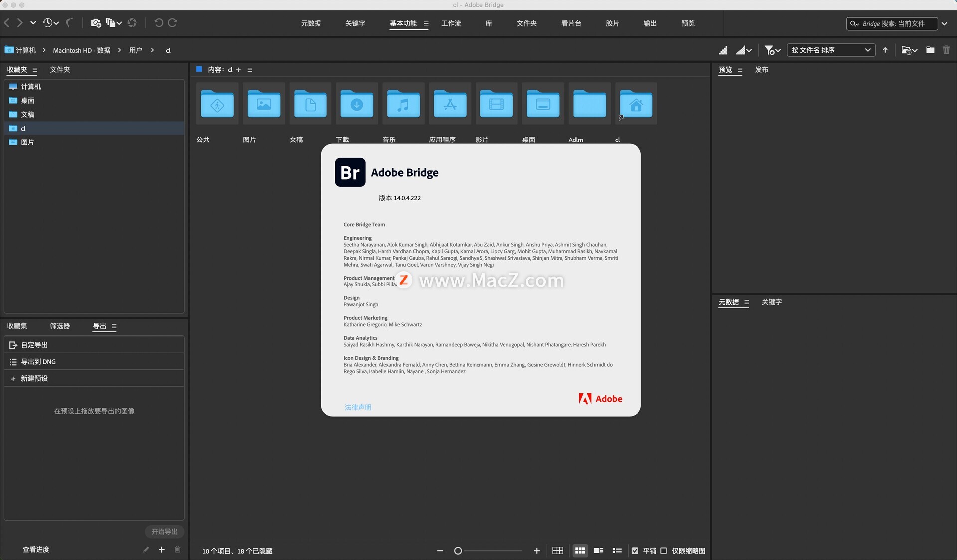Lock thumbnail grid icon
Image resolution: width=957 pixels, height=560 pixels.
(x=558, y=551)
